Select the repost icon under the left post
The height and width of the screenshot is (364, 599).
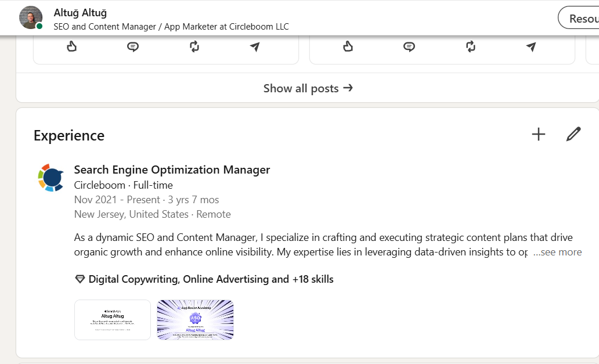click(x=194, y=46)
